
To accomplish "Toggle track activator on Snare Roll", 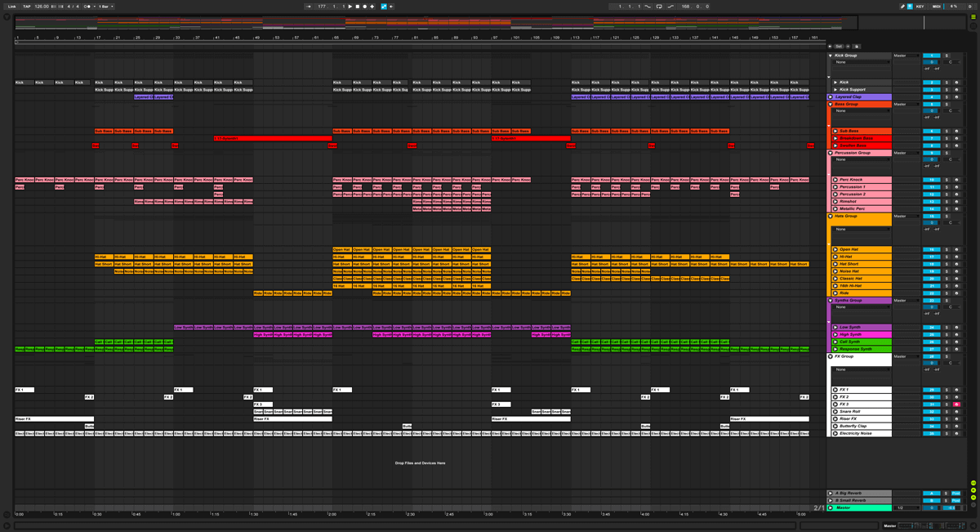I will point(932,412).
